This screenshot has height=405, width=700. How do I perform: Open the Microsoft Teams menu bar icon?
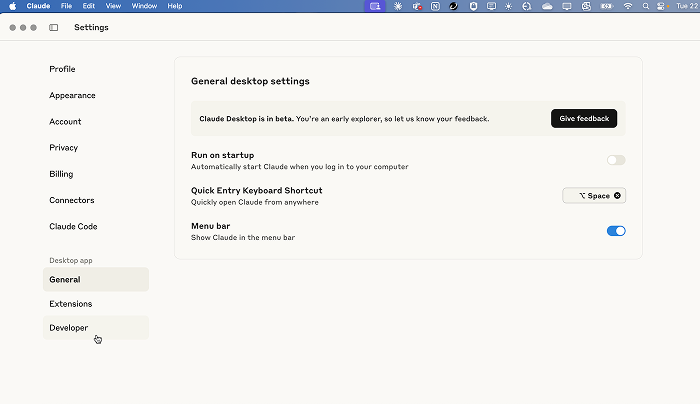417,6
